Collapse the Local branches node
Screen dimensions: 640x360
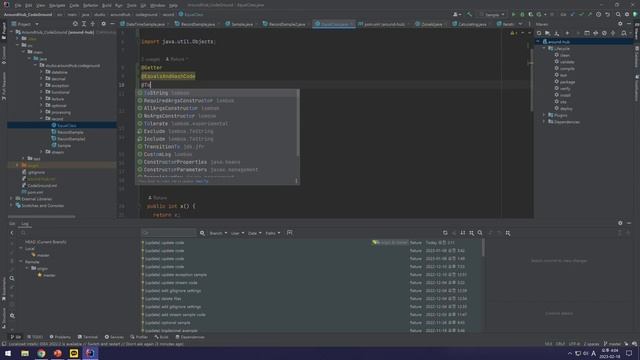point(21,248)
